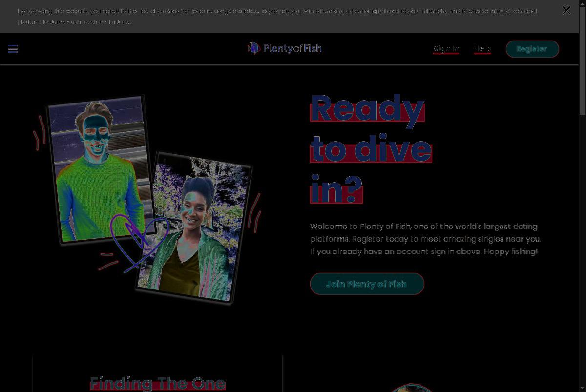Screen dimensions: 586x392
Task: Open the Help link
Action: pyautogui.click(x=482, y=49)
